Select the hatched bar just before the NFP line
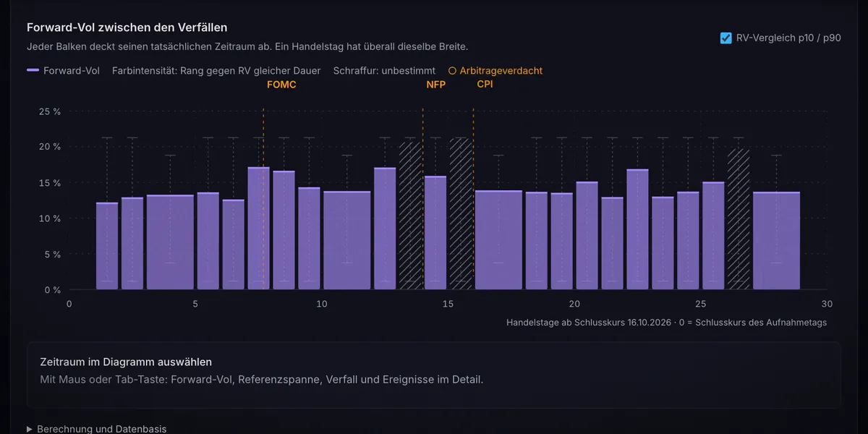This screenshot has height=434, width=868. pos(410,216)
